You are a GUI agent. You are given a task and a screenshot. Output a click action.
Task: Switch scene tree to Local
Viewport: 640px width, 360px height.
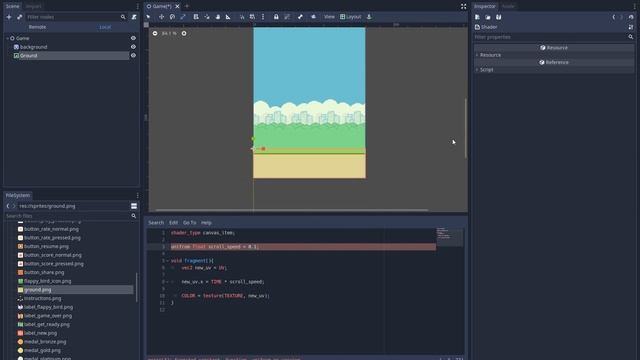click(x=105, y=27)
